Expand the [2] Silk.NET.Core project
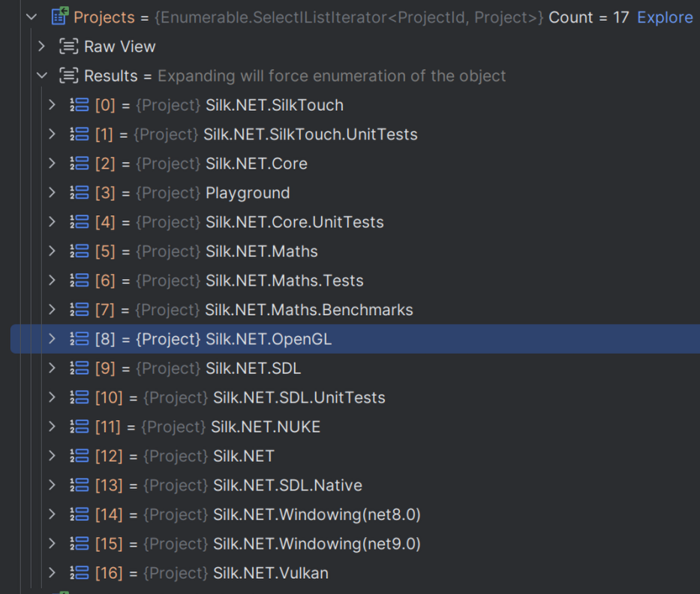 point(52,163)
